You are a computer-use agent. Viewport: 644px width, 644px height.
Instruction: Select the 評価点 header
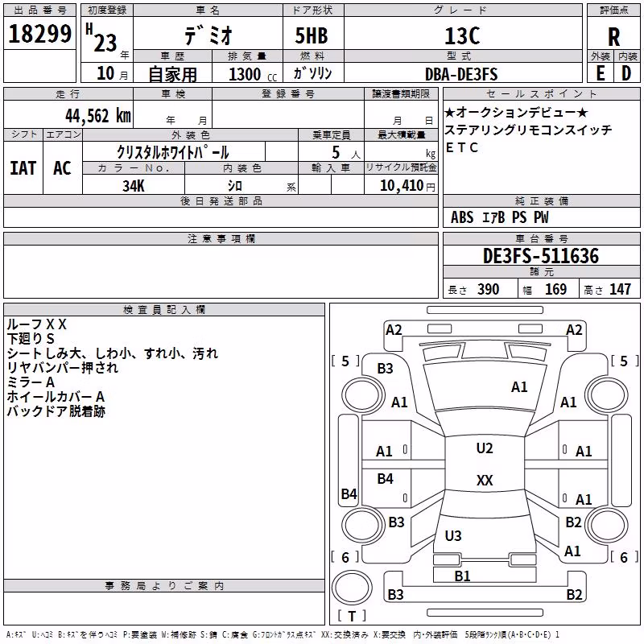[x=613, y=10]
